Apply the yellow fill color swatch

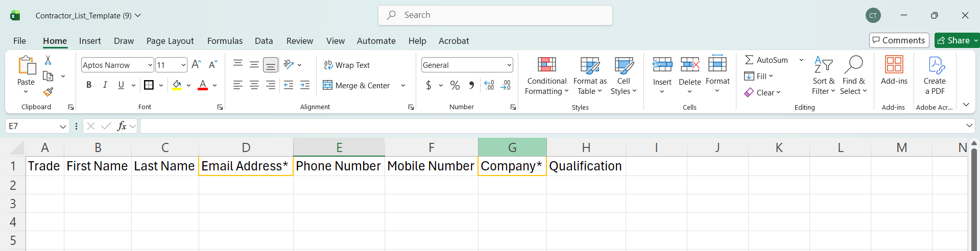177,85
